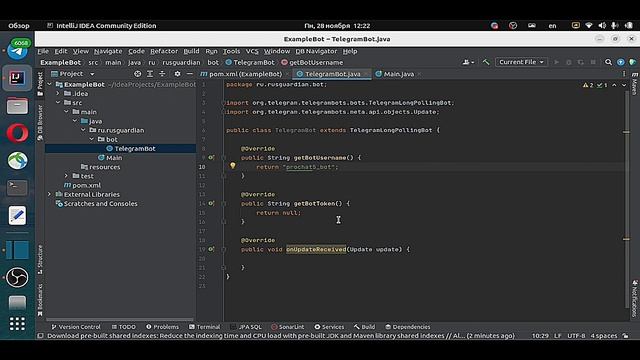
Task: Click the Run button in the toolbar
Action: (556, 62)
